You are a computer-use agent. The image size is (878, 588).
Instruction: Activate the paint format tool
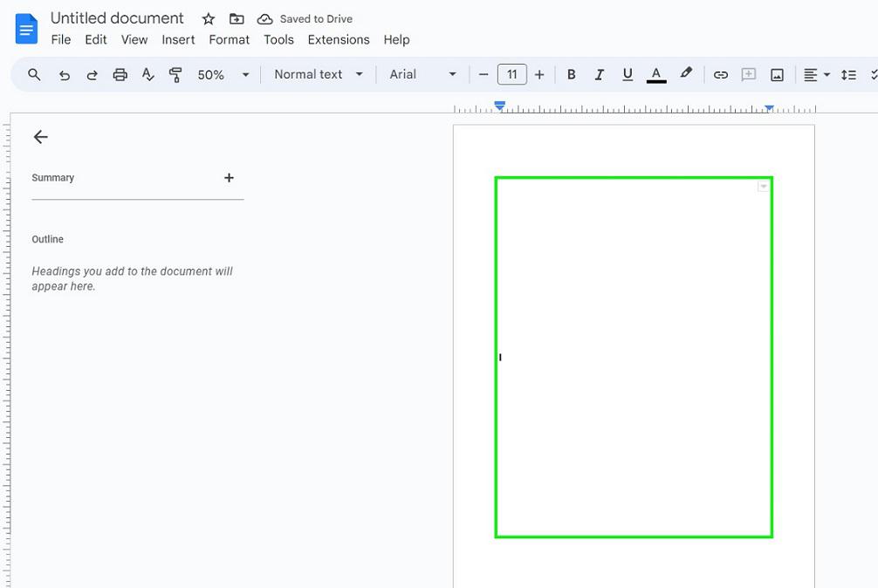click(x=175, y=74)
